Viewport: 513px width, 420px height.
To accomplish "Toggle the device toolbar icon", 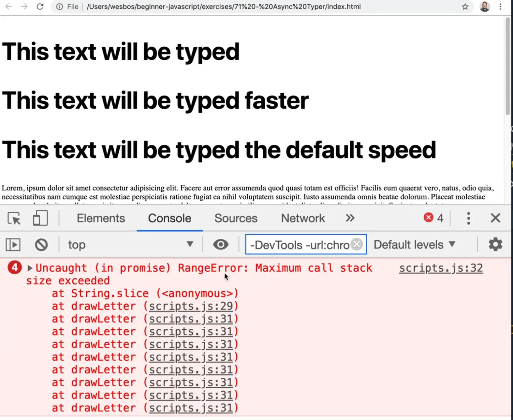I will 40,218.
